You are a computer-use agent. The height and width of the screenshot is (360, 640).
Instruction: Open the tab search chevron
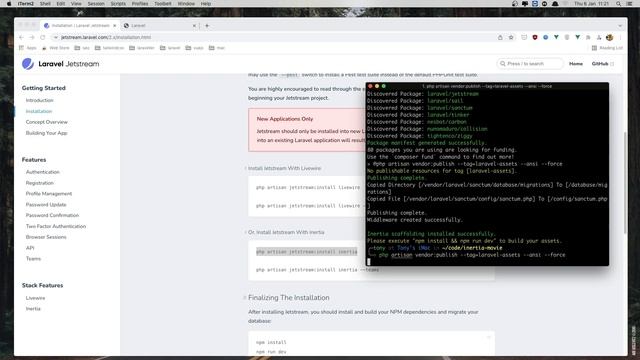pyautogui.click(x=620, y=25)
